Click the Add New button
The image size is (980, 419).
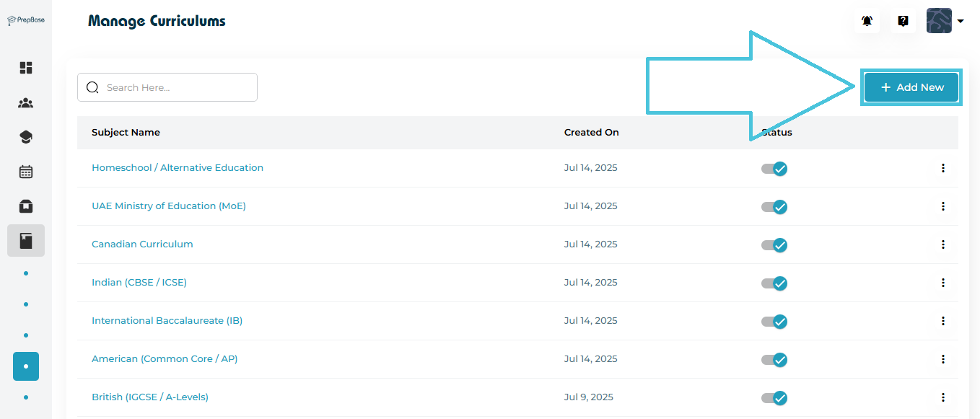[911, 87]
